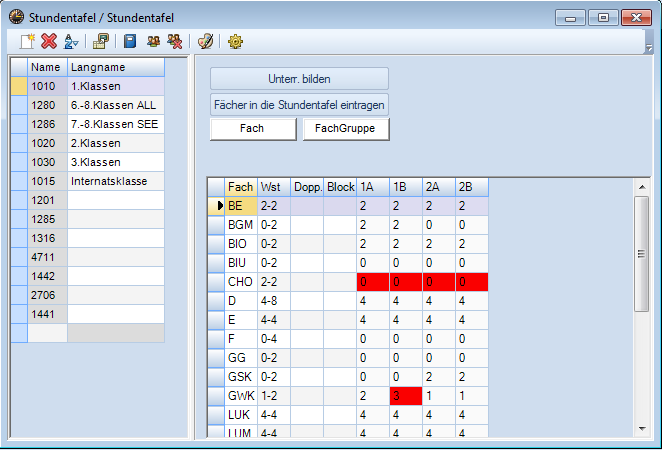This screenshot has height=450, width=662.
Task: Click the New entry icon in toolbar
Action: [27, 41]
